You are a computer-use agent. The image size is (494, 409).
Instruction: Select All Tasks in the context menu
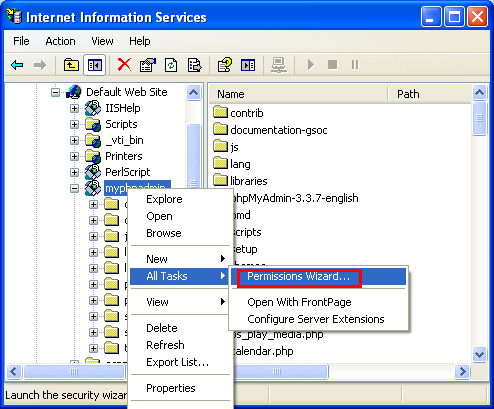180,276
